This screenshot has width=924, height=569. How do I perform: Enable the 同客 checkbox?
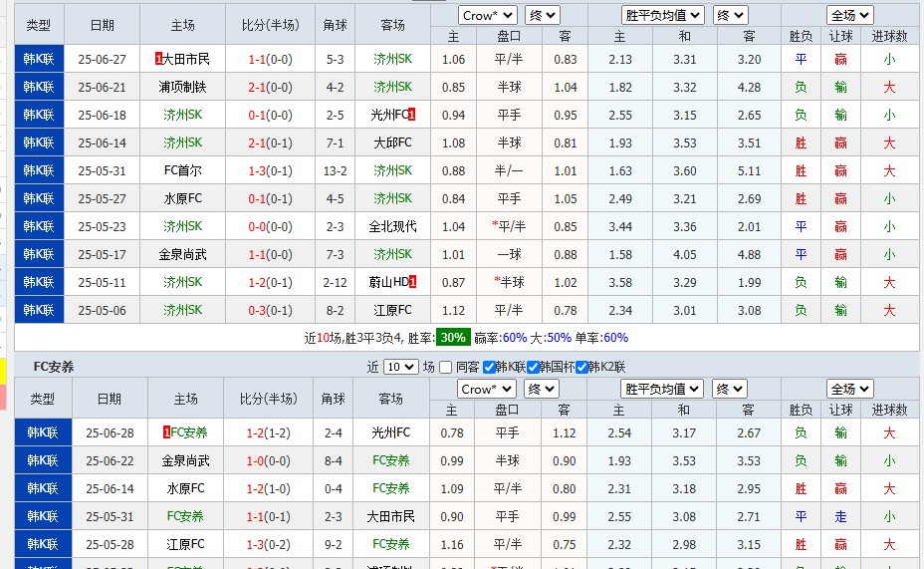(445, 367)
